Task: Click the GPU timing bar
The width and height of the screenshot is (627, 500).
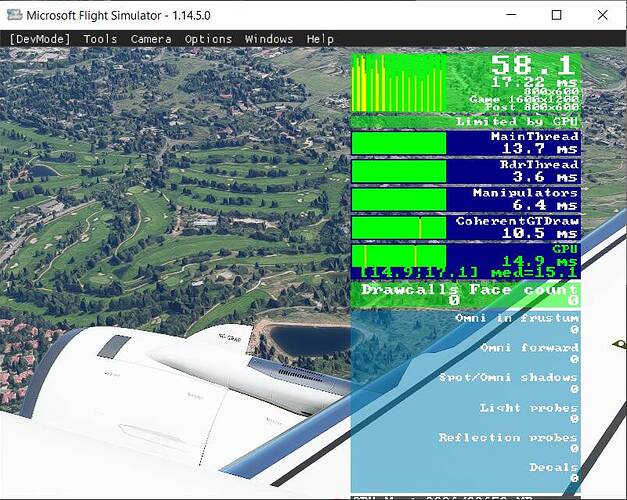Action: click(x=398, y=255)
